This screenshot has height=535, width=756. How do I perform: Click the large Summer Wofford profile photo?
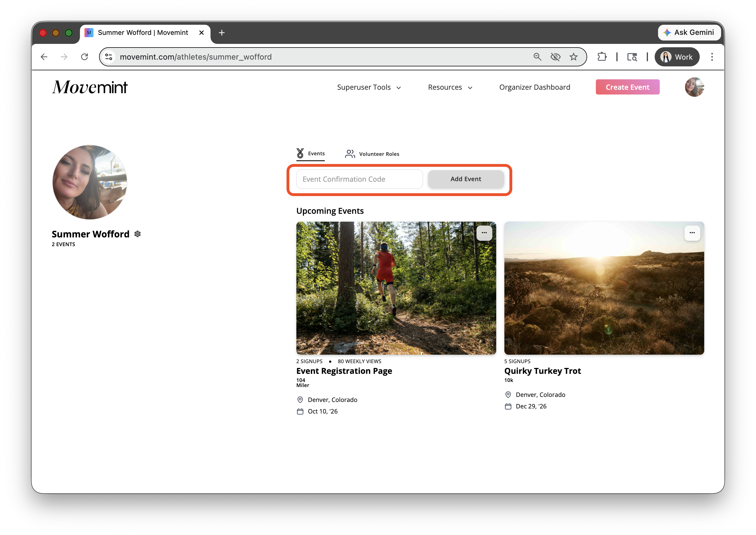(90, 182)
